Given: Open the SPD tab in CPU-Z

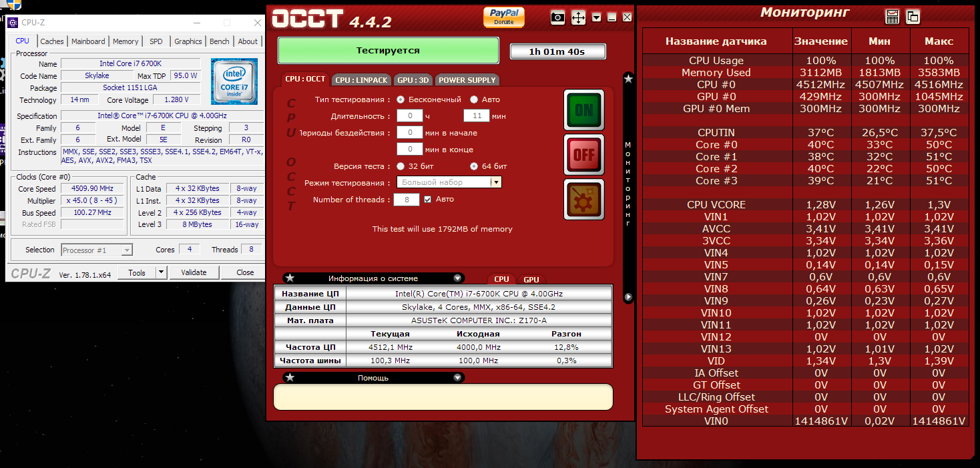Looking at the screenshot, I should coord(156,41).
